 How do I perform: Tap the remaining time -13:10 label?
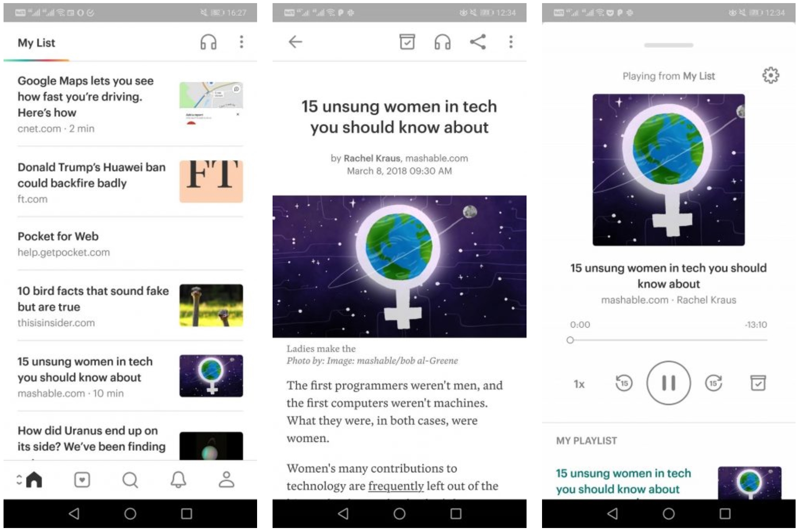pos(756,325)
